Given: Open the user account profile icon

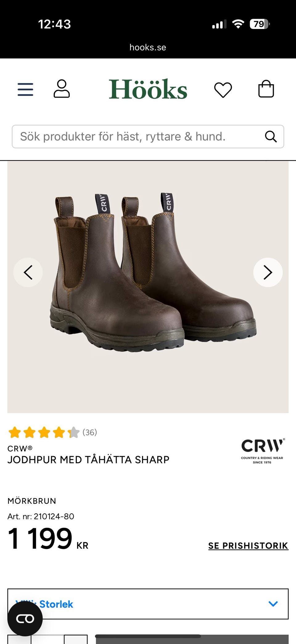Looking at the screenshot, I should 62,89.
